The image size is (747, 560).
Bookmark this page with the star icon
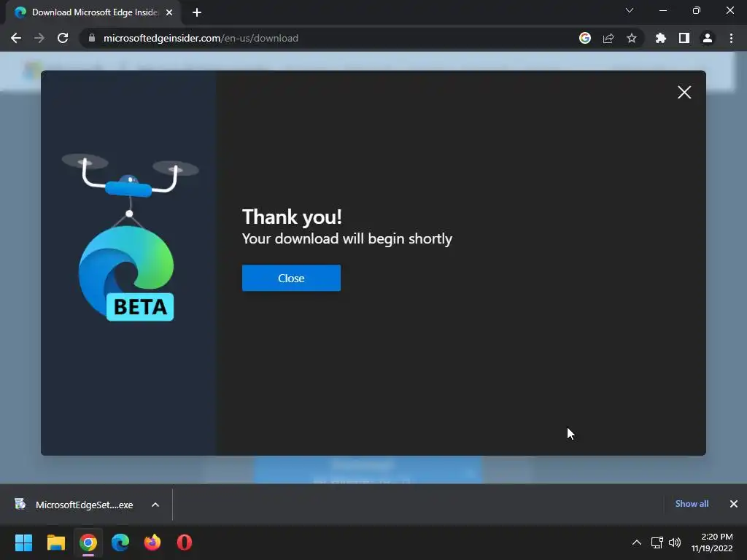tap(632, 38)
